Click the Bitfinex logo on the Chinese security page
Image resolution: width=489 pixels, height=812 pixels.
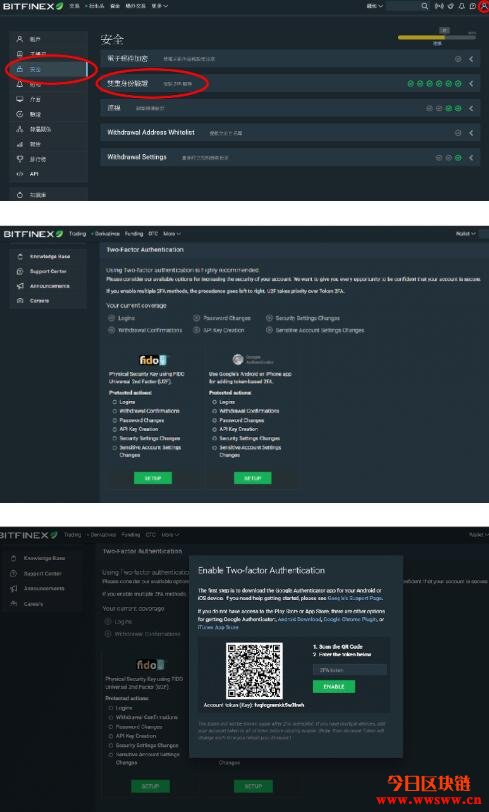(x=33, y=6)
